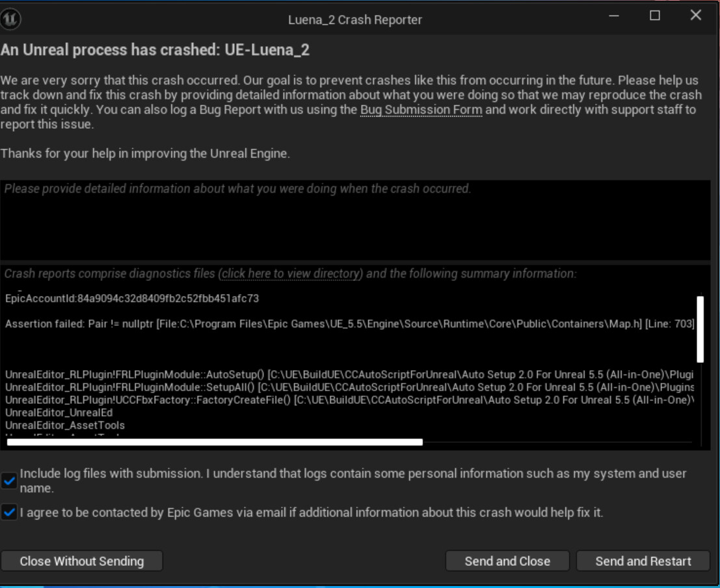Screen dimensions: 720x588
Task: Click here to view directory link
Action: 290,274
